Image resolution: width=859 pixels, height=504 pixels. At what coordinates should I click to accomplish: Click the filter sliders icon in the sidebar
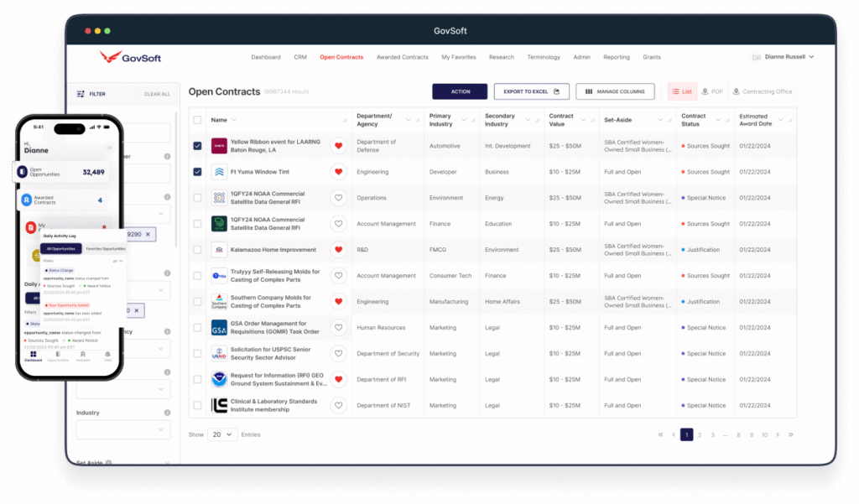coord(81,94)
